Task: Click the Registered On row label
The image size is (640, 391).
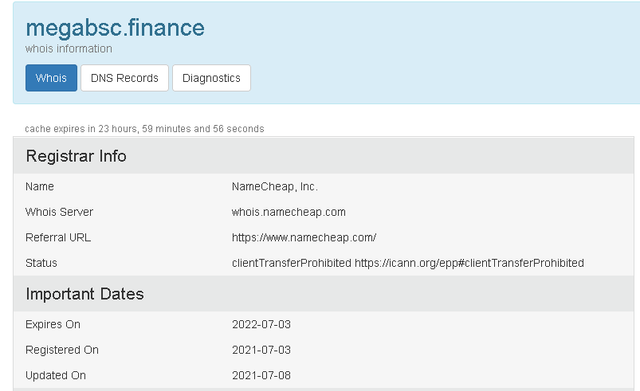Action: tap(62, 350)
